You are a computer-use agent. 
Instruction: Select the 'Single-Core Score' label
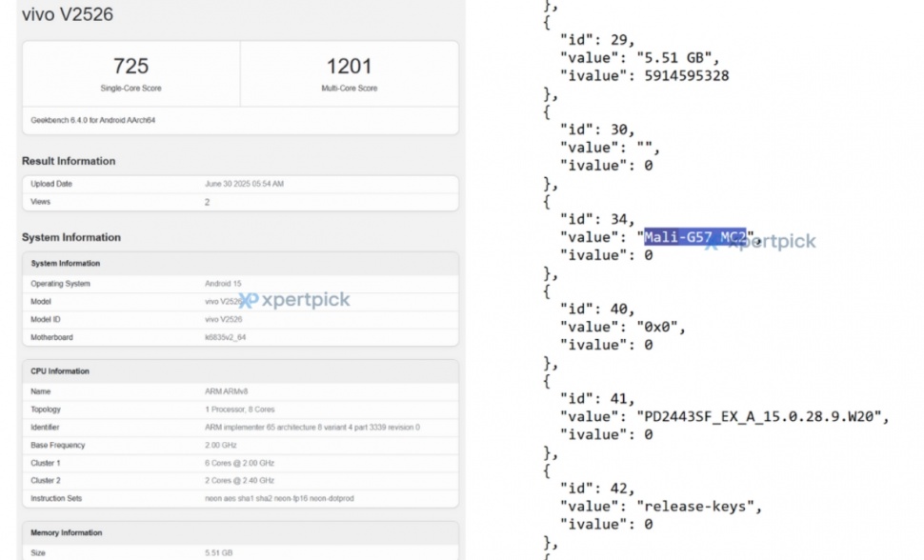pos(131,89)
